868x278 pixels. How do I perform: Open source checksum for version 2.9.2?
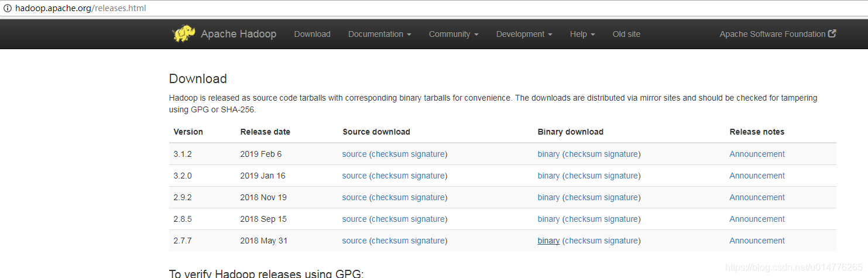390,197
